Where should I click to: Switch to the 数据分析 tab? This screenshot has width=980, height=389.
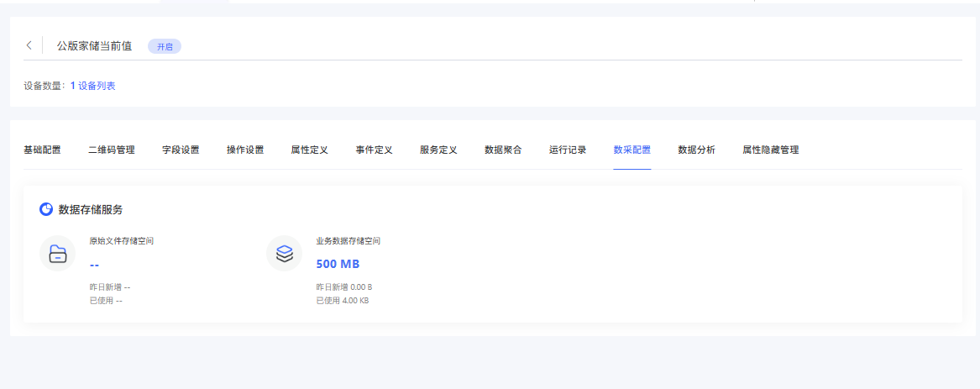tap(696, 150)
